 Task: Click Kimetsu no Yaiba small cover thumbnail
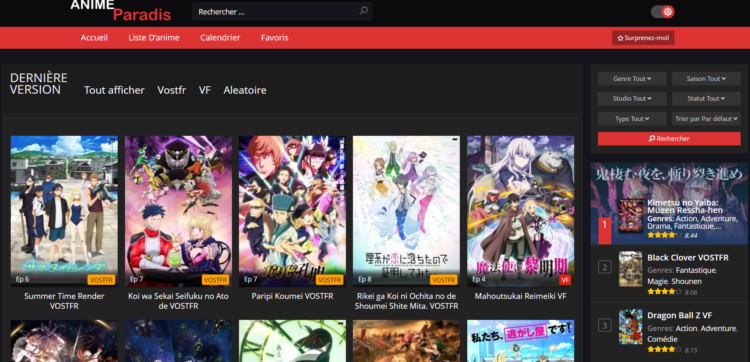click(x=630, y=216)
